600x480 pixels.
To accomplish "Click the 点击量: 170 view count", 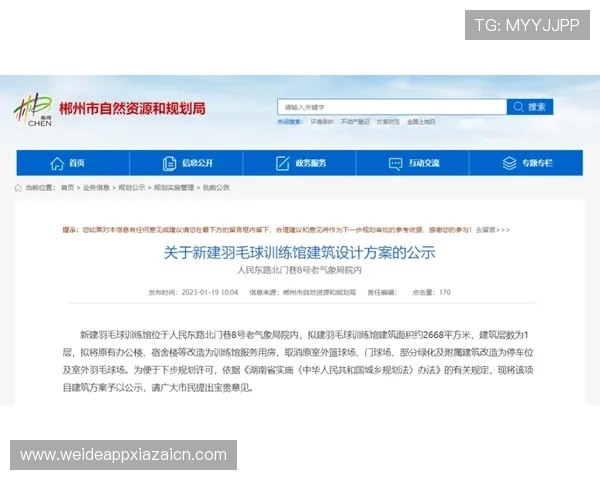I will (x=431, y=292).
